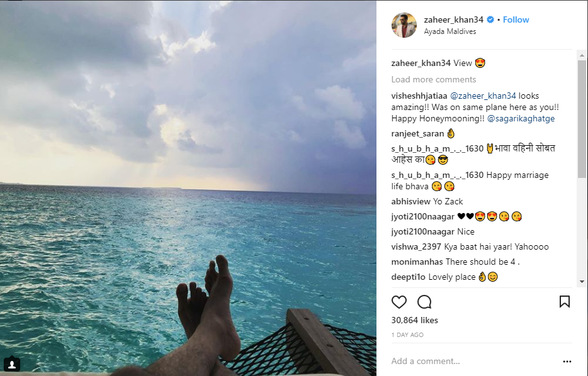Image resolution: width=588 pixels, height=376 pixels.
Task: Save the post using the bookmark icon
Action: tap(565, 302)
